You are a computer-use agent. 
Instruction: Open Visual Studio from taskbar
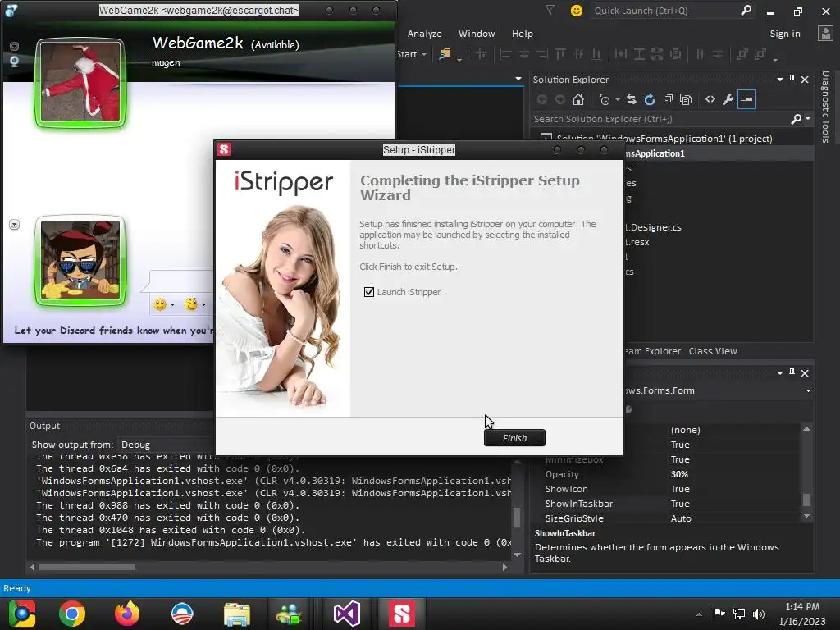[347, 614]
